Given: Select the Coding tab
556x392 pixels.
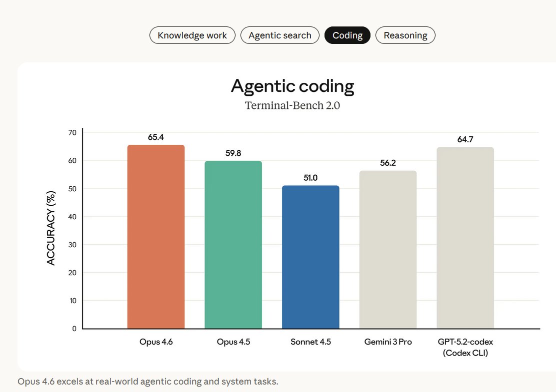Looking at the screenshot, I should 347,35.
